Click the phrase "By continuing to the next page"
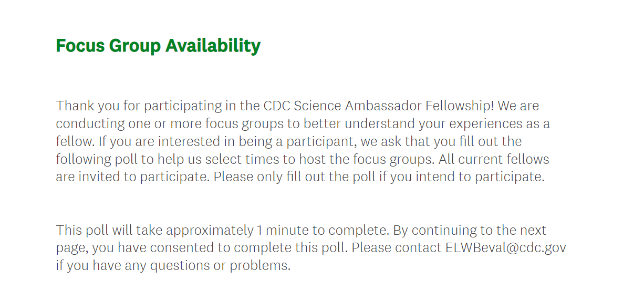This screenshot has width=644, height=301. [470, 230]
